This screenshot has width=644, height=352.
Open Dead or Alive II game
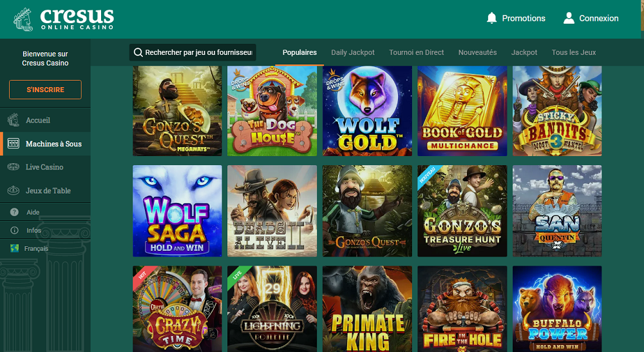click(272, 211)
